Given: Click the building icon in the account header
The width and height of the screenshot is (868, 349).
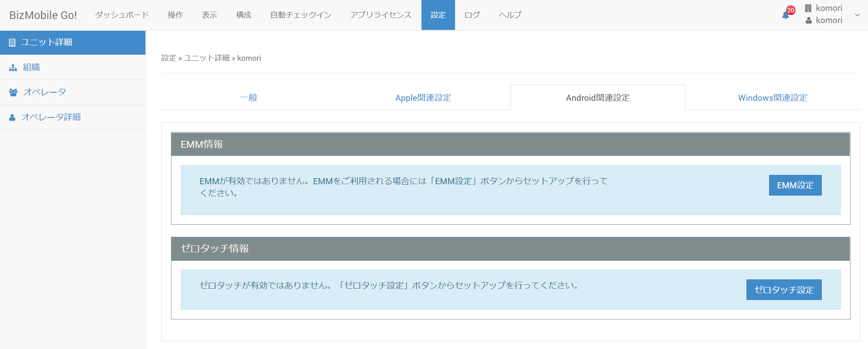Looking at the screenshot, I should [808, 8].
